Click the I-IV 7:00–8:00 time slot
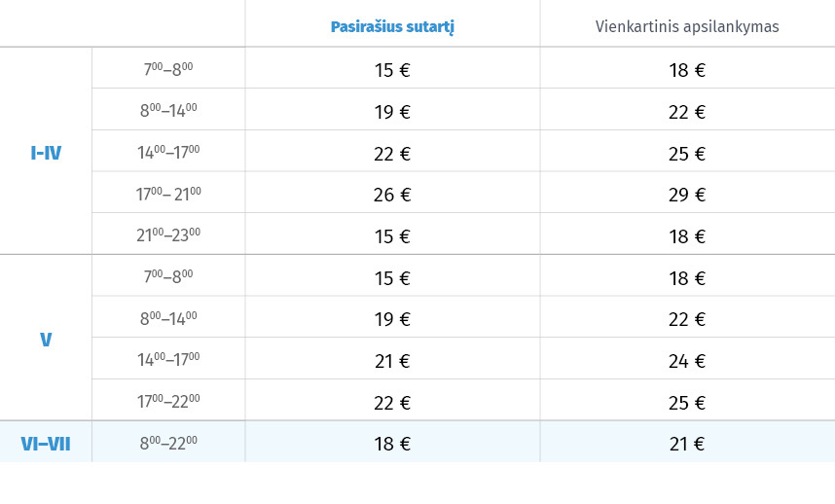 click(168, 69)
